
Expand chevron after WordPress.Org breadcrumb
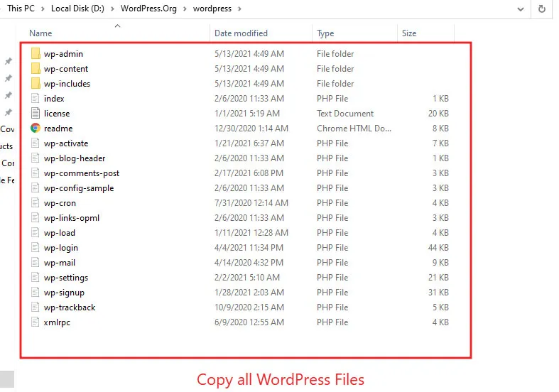point(185,9)
